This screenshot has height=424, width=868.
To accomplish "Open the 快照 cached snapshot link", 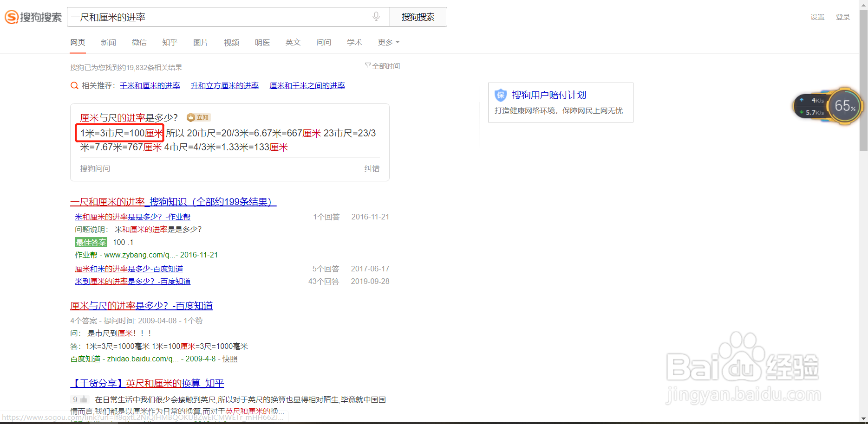I will pos(230,359).
